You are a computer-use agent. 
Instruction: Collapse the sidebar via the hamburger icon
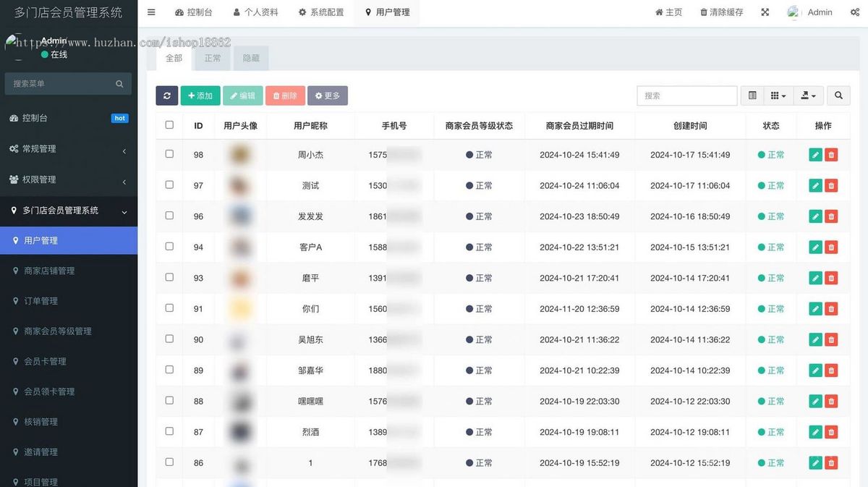[x=150, y=12]
